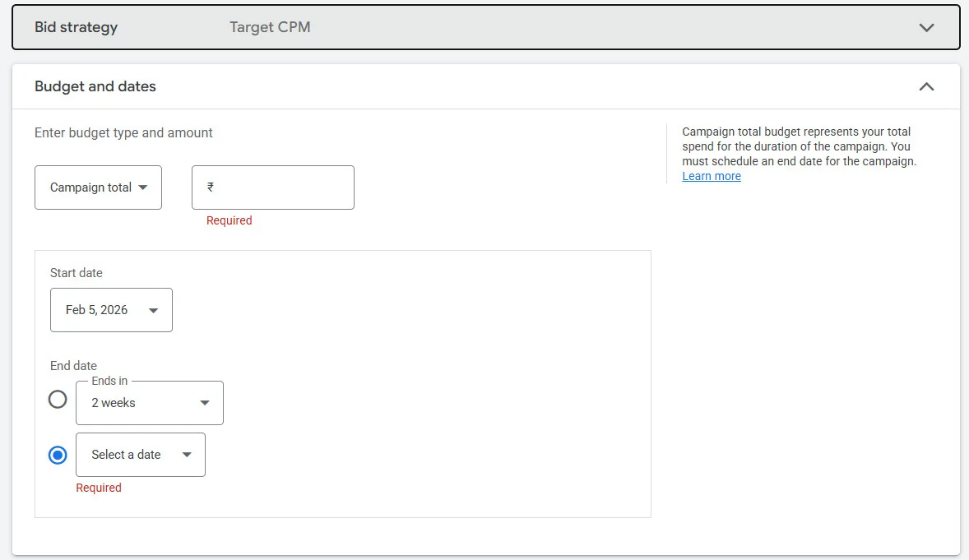969x560 pixels.
Task: Click the chevron icon on the Bid strategy row
Action: click(926, 27)
